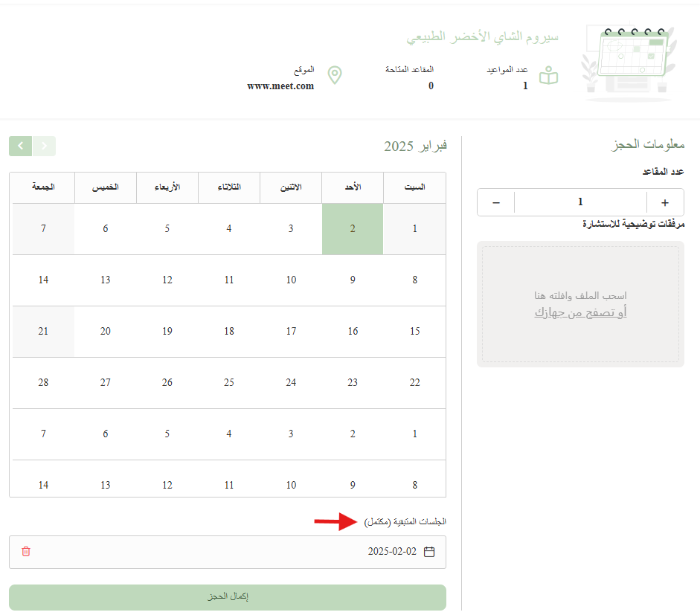Select day 17 on the calendar
The image size is (700, 615).
pyautogui.click(x=291, y=332)
